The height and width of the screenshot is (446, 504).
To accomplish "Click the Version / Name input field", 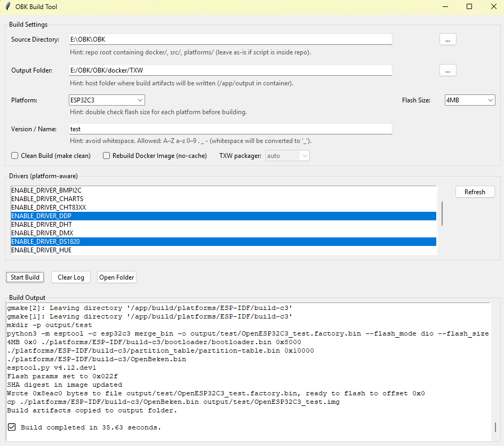I will [x=230, y=129].
